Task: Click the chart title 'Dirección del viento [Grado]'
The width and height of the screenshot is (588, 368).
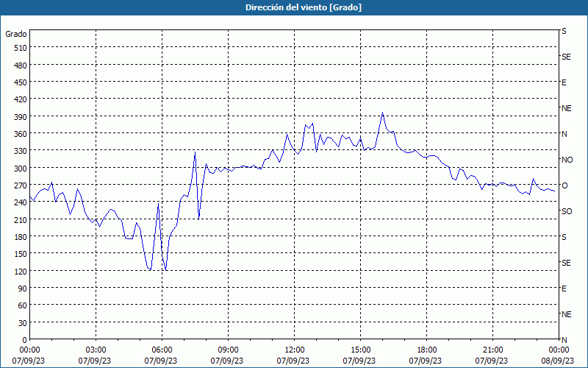Action: 304,7
